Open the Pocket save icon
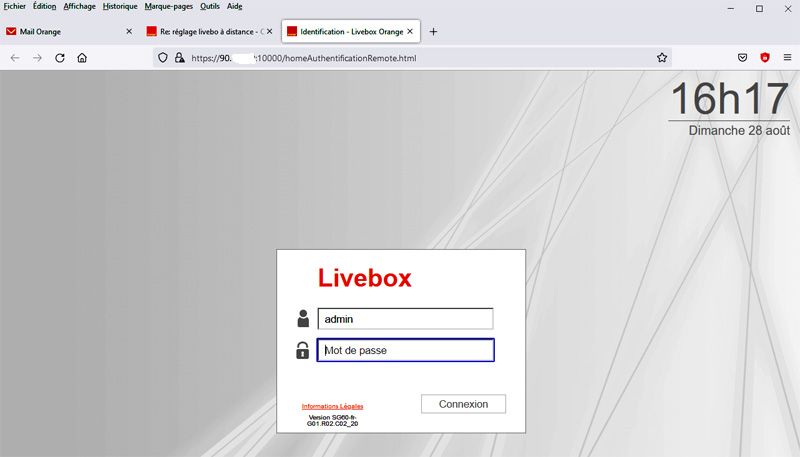The height and width of the screenshot is (457, 800). tap(742, 58)
